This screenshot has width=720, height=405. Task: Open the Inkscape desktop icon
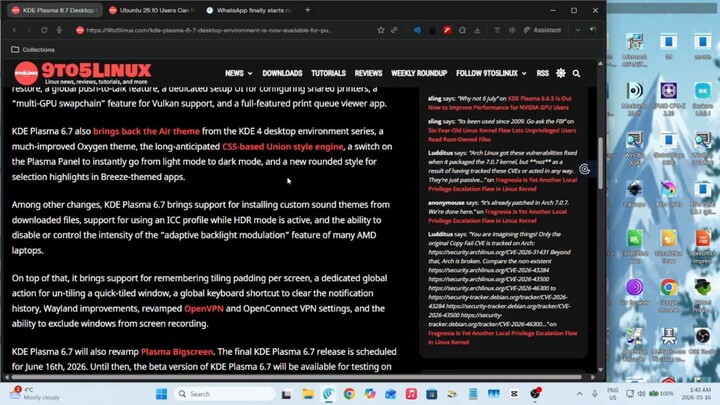click(x=635, y=193)
